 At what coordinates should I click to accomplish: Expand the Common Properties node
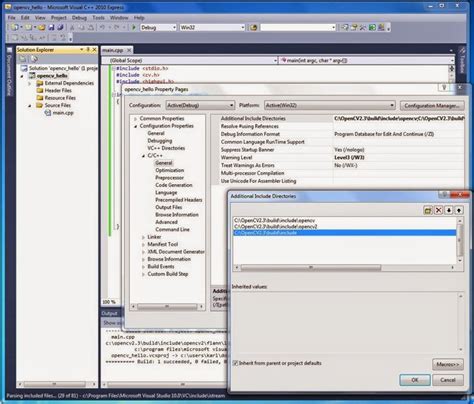point(135,119)
